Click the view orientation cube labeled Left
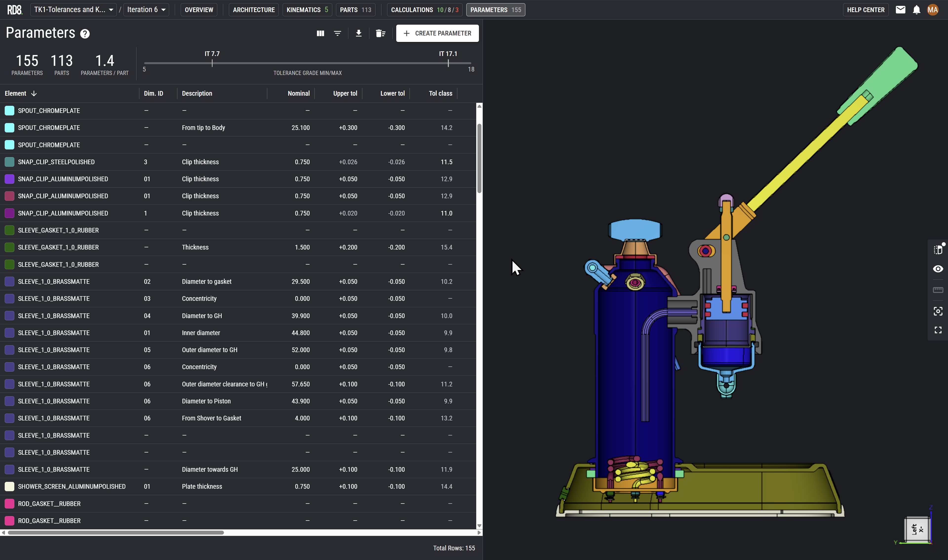This screenshot has width=948, height=560. click(x=917, y=529)
